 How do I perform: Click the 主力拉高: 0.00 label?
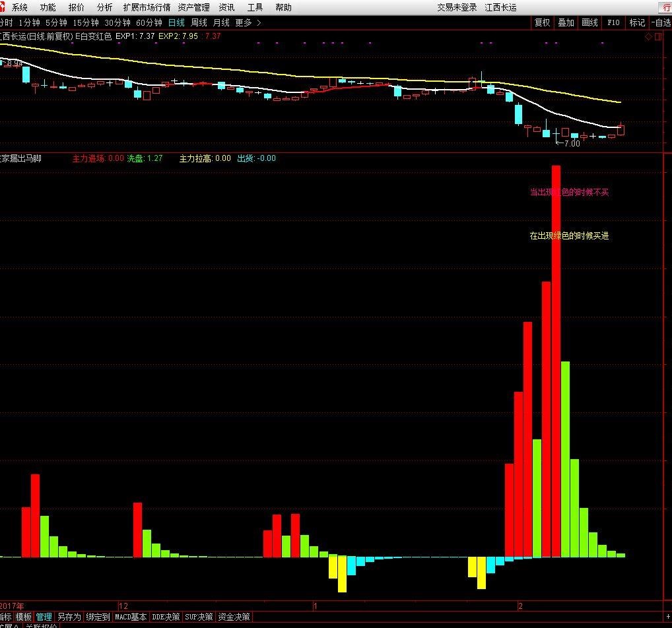point(205,158)
